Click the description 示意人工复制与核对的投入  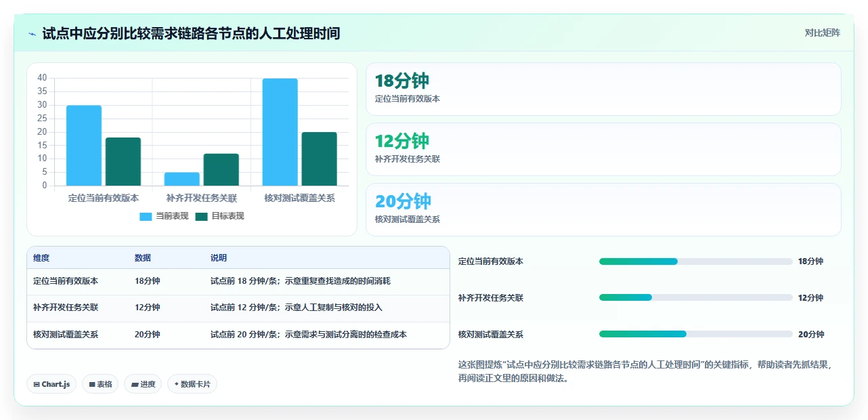(x=333, y=308)
